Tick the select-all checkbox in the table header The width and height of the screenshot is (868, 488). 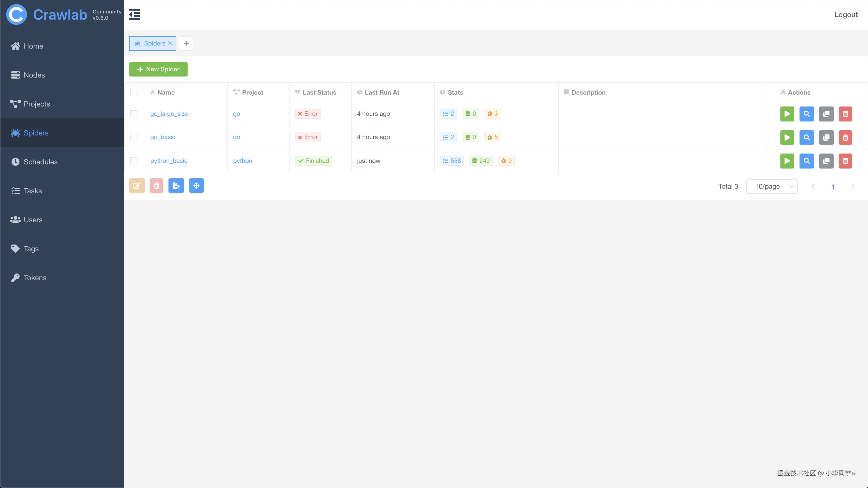point(134,92)
